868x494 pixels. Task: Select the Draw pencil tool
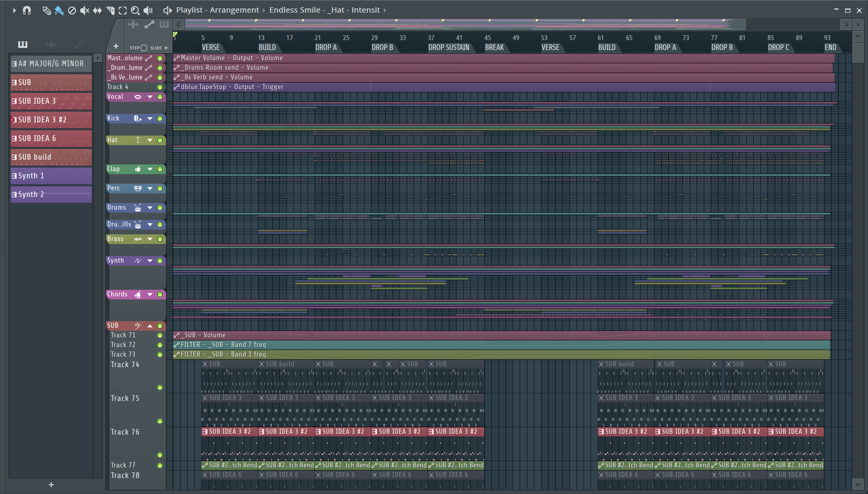[46, 11]
